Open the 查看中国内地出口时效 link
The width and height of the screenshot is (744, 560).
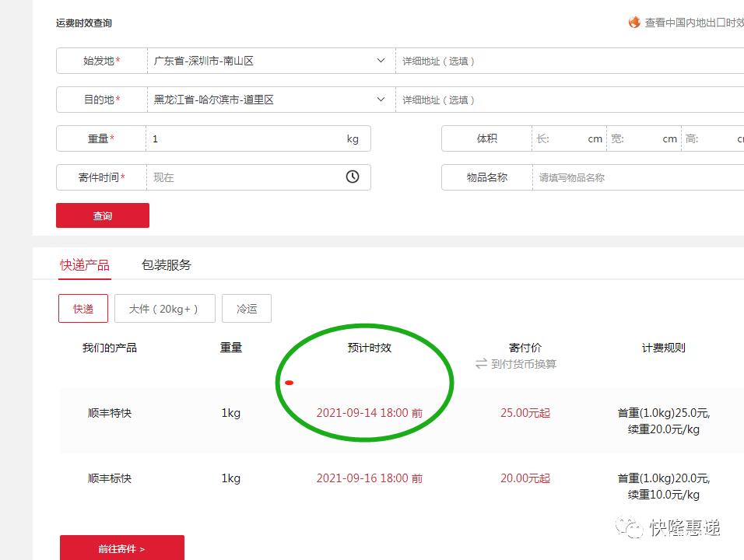(693, 23)
